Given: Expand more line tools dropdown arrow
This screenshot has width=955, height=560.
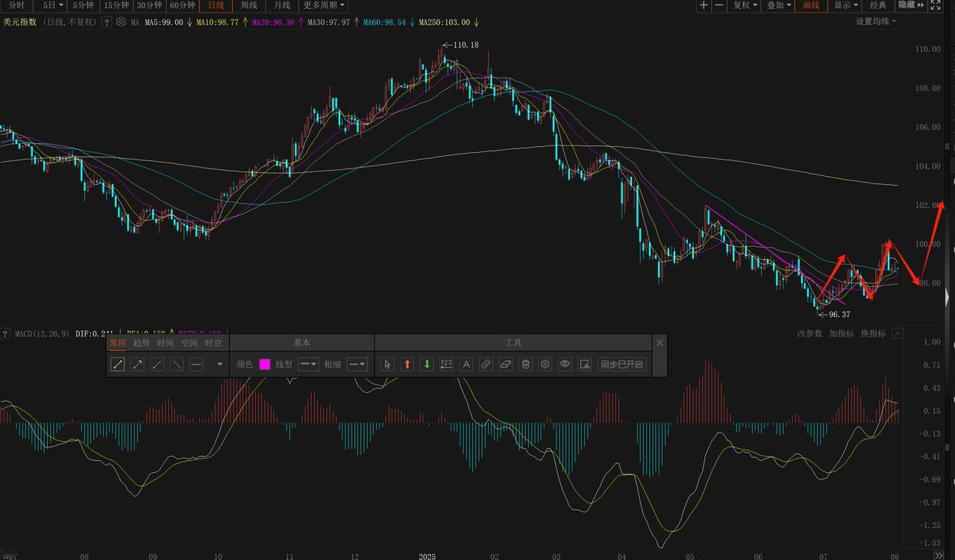Looking at the screenshot, I should click(219, 365).
